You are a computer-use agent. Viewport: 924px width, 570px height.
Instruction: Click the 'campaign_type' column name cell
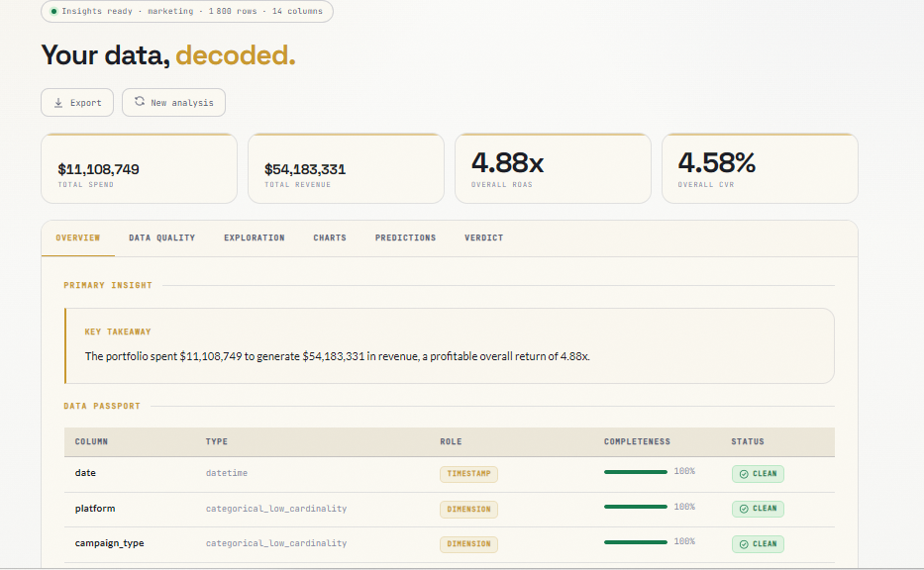pos(109,543)
